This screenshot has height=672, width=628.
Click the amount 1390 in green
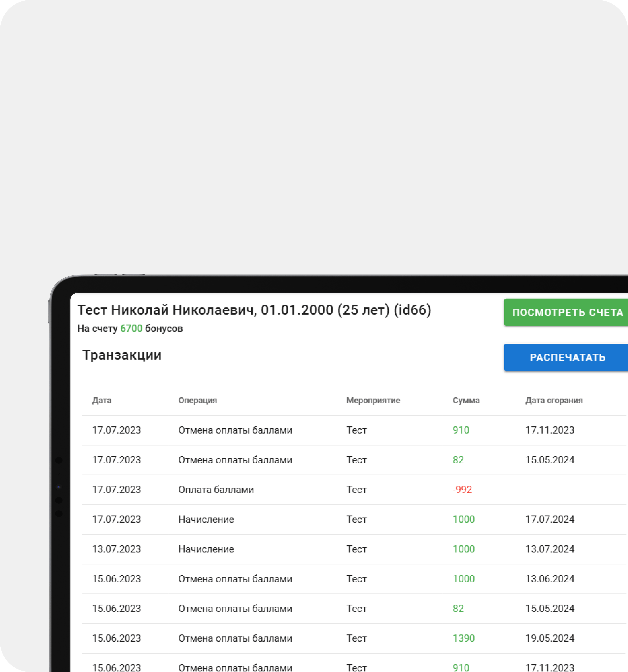(464, 638)
